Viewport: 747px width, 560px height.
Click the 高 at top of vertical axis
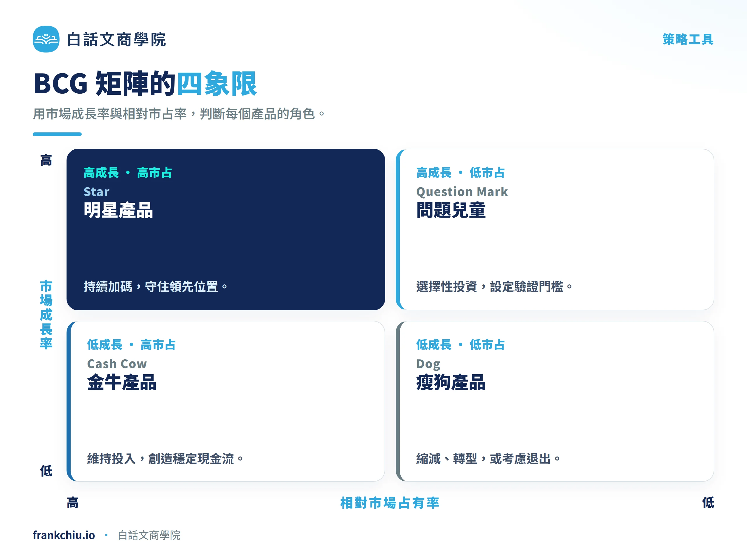[x=46, y=160]
